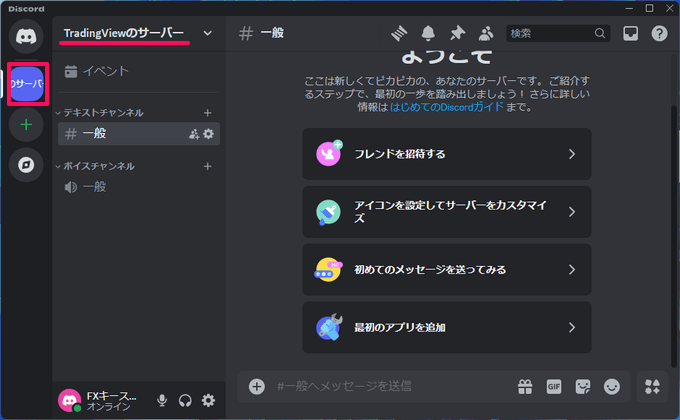Click the FXキース... username text
This screenshot has height=420, width=680.
[111, 396]
